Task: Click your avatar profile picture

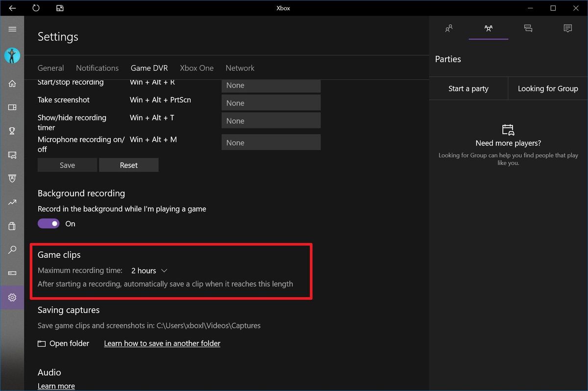Action: (x=12, y=55)
